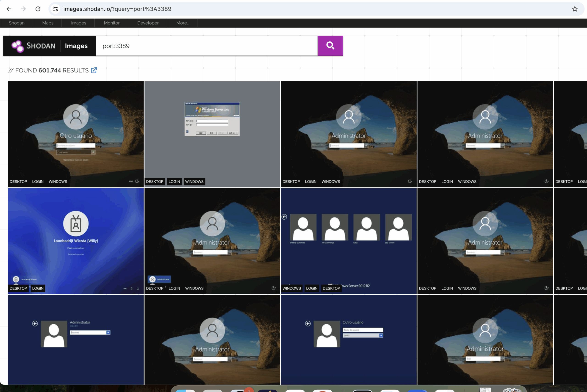
Task: Click the port:3389 search field
Action: click(x=207, y=46)
